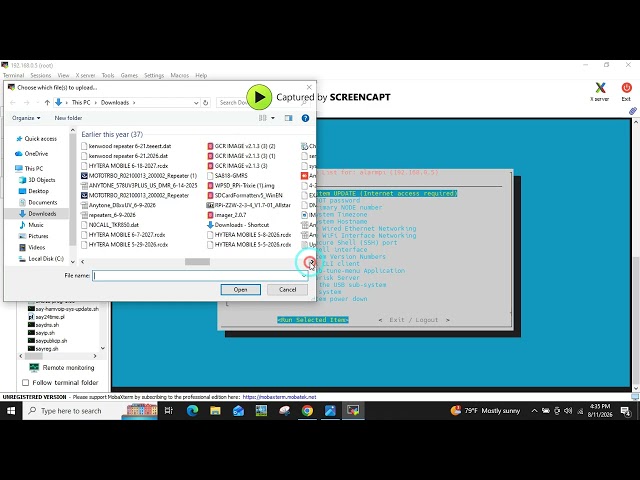Click the refresh icon beside address bar
Image resolution: width=640 pixels, height=480 pixels.
coord(206,102)
